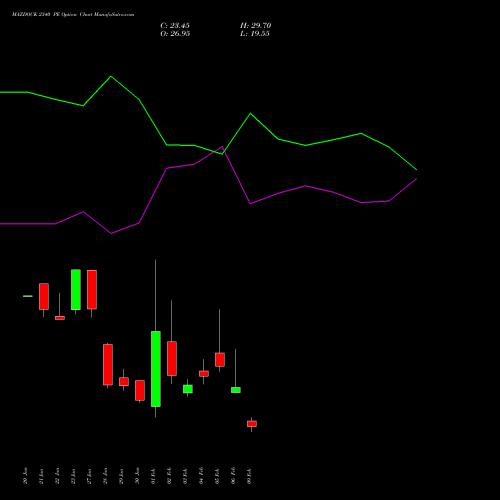This screenshot has height=500, width=500.
Task: Click the red candlestick above 27 Jan
Action: pos(92,290)
